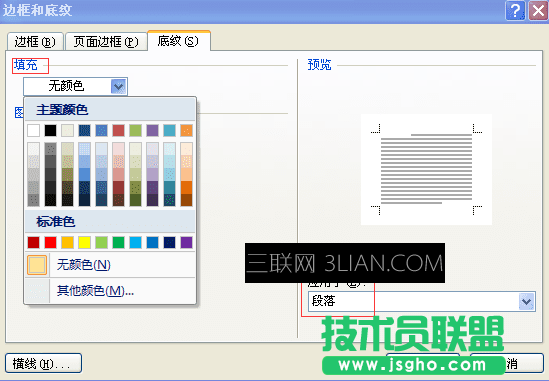Switch to the 页面边框(P) tab
Viewport: 549px width, 381px height.
(106, 42)
